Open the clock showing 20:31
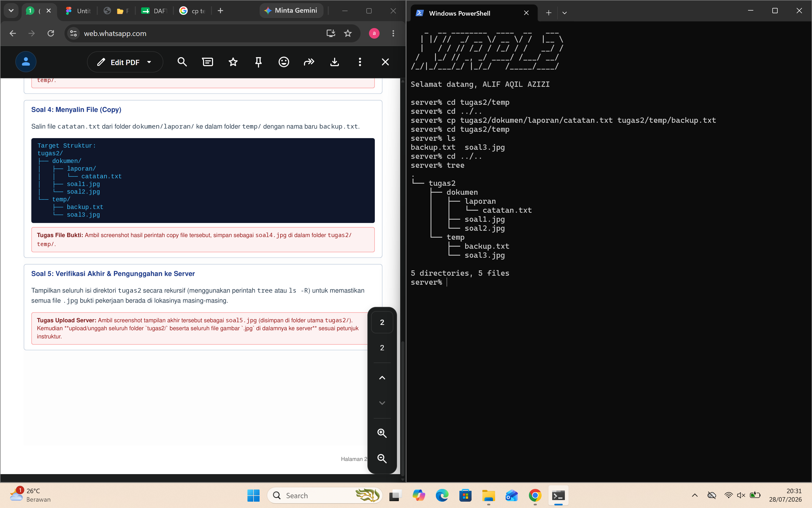The image size is (812, 508). 785,495
